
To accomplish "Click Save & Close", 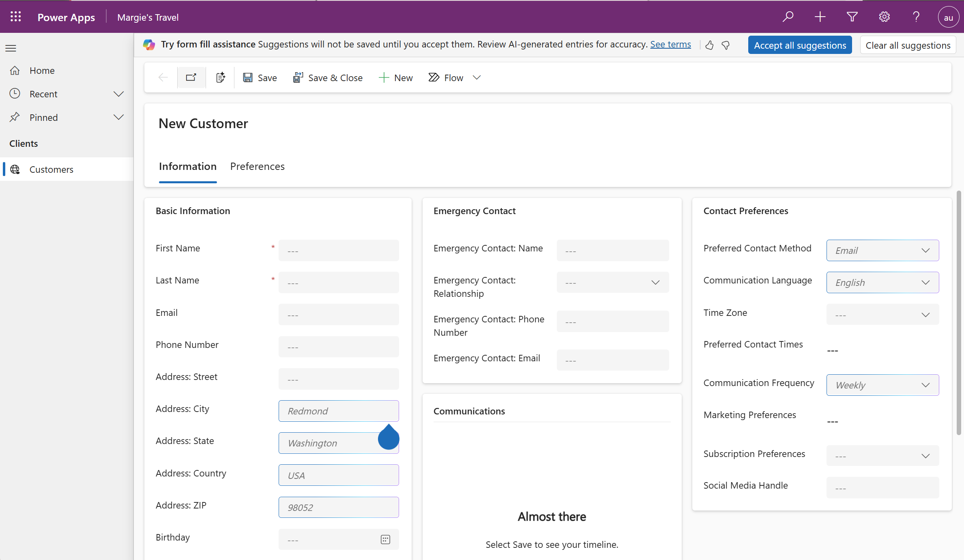I will (328, 77).
